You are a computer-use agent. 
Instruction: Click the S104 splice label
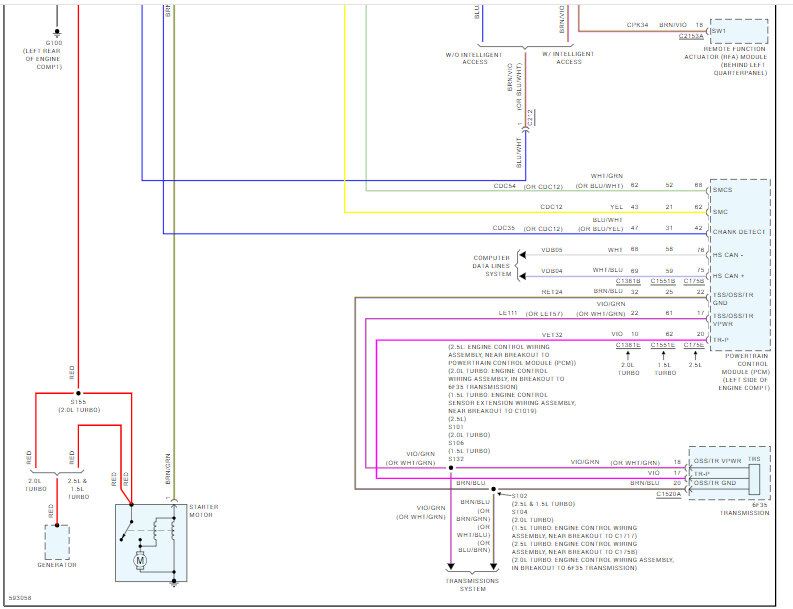pos(519,512)
